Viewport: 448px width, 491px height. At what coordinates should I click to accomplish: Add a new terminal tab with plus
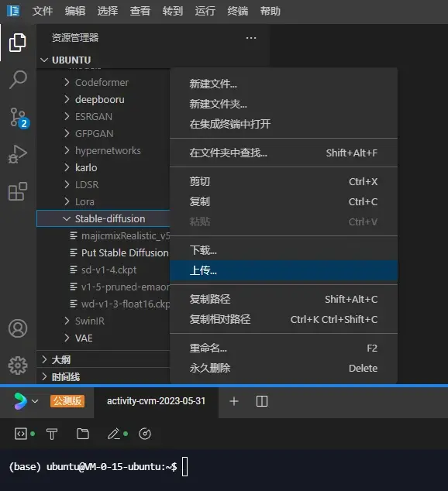[x=234, y=401]
